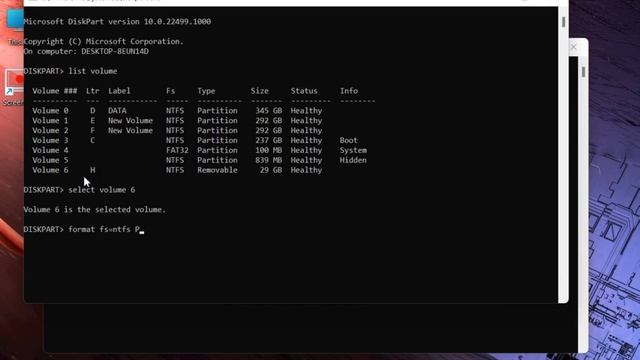Select the 'DISKPART> list volume' command text
This screenshot has height=360, width=640.
click(70, 71)
